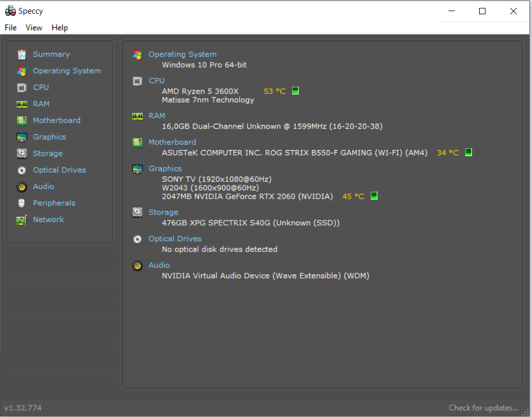The height and width of the screenshot is (417, 532).
Task: Click the Windows flag icon in the summary panel
Action: pos(137,54)
